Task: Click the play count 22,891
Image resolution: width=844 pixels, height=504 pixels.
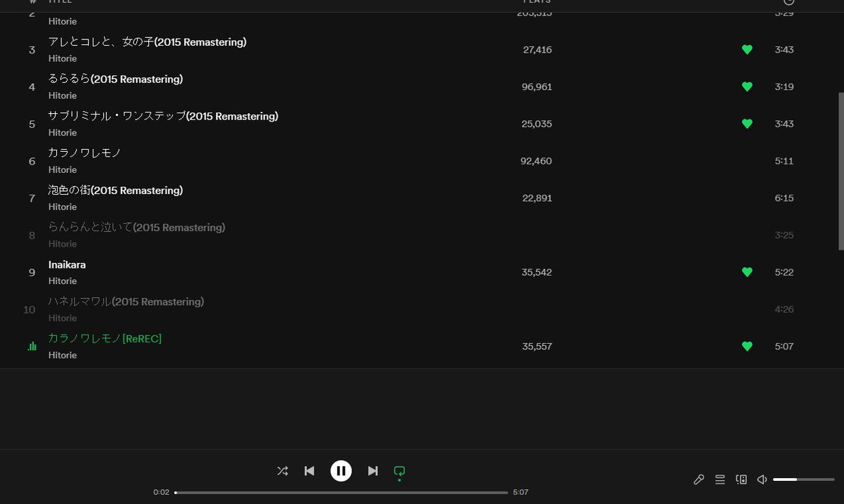Action: 537,198
